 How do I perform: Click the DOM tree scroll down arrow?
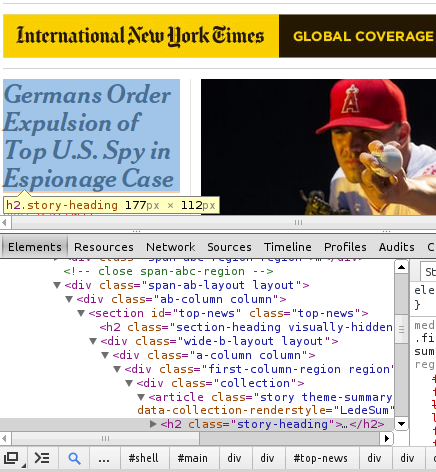402,424
